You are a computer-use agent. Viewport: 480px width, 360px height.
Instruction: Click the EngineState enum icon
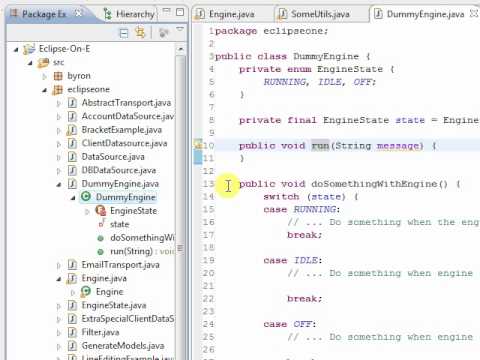tap(100, 210)
